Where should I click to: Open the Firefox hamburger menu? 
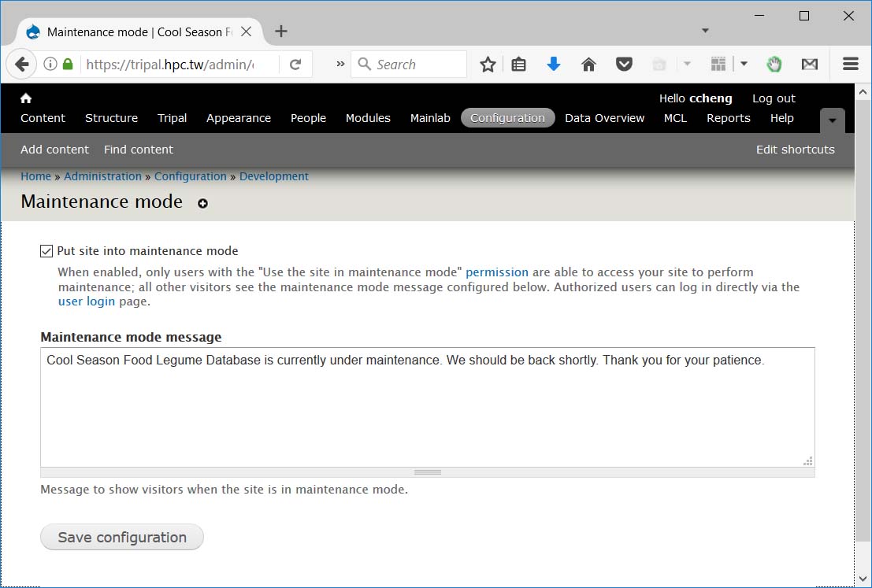click(850, 65)
